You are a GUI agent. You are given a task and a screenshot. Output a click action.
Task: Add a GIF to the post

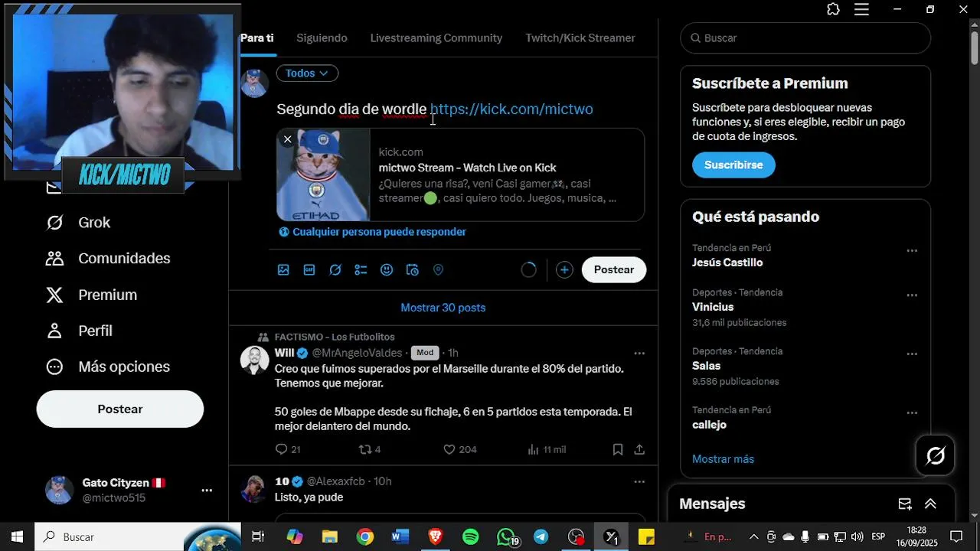point(309,270)
